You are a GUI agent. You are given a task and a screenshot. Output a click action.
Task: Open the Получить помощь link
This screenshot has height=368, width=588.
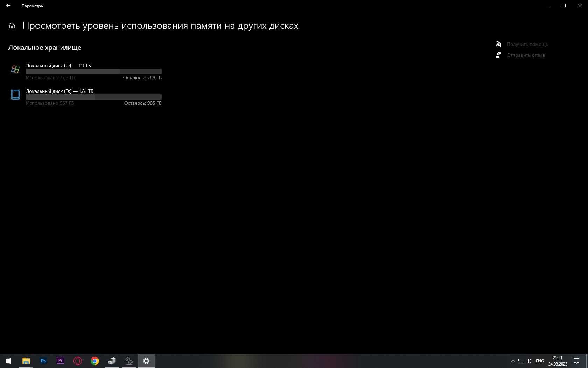[x=527, y=44]
